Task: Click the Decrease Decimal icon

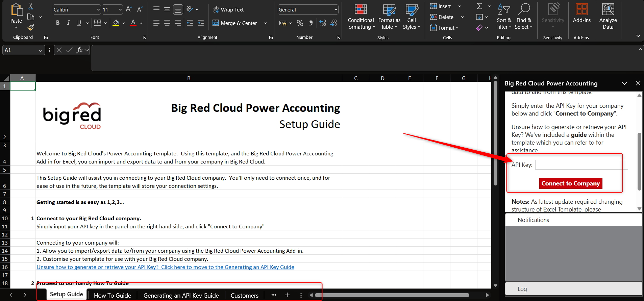Action: point(333,23)
